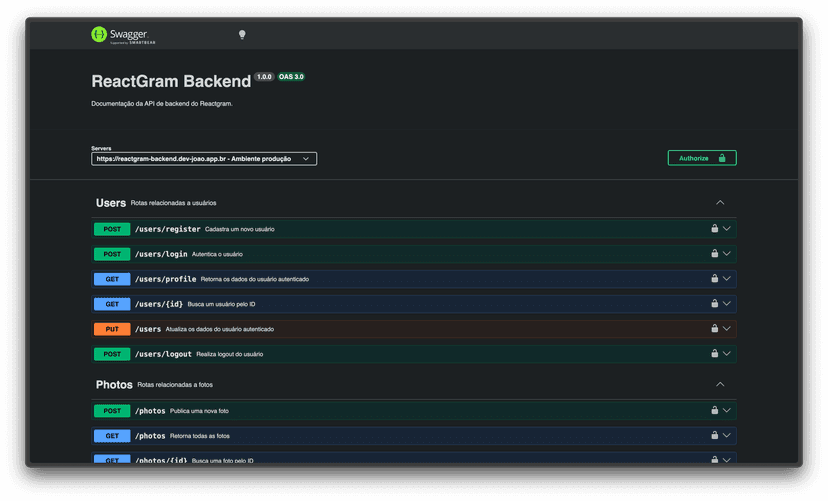
Task: Click POST badge on /users/logout
Action: [112, 354]
